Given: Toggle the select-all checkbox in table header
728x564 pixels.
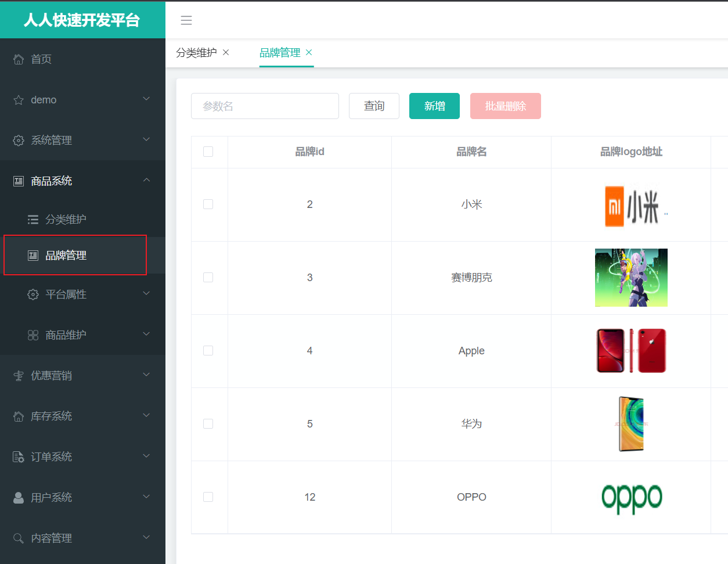Looking at the screenshot, I should [x=208, y=152].
